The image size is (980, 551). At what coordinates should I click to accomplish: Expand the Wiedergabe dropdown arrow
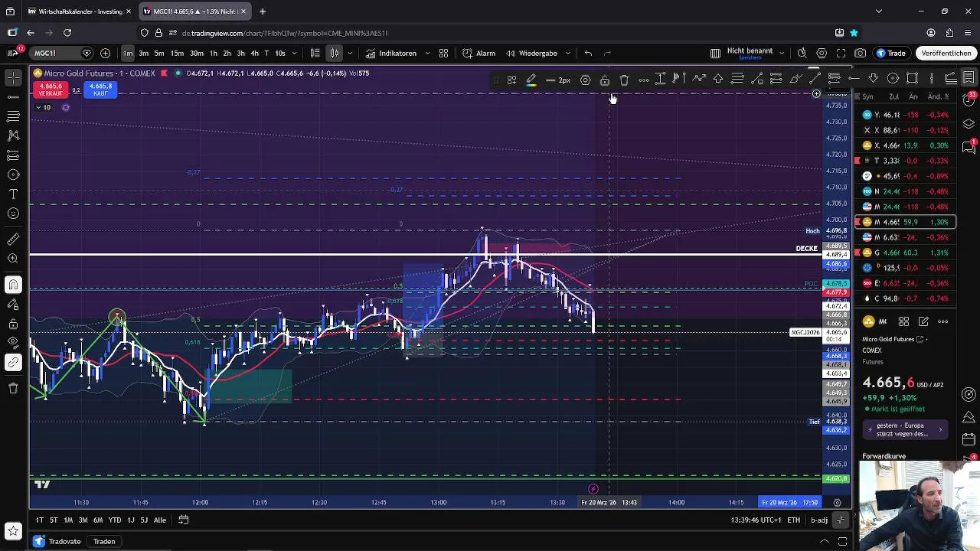click(x=568, y=53)
